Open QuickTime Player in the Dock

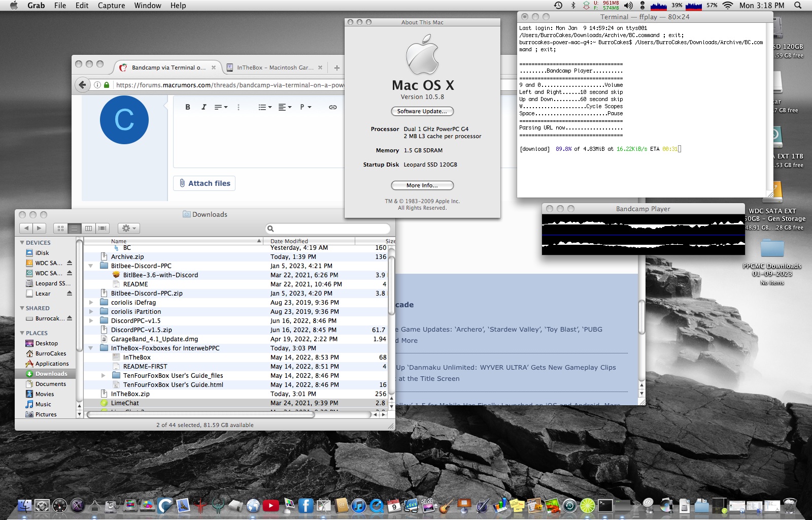377,505
